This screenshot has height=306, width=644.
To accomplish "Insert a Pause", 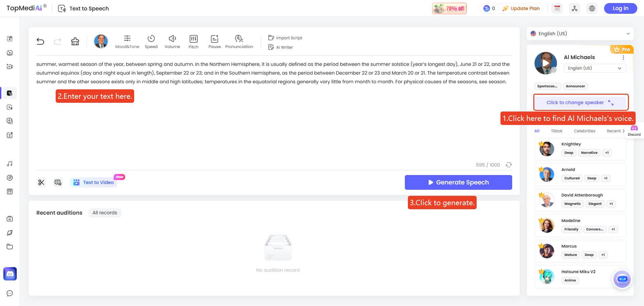I will (x=214, y=42).
